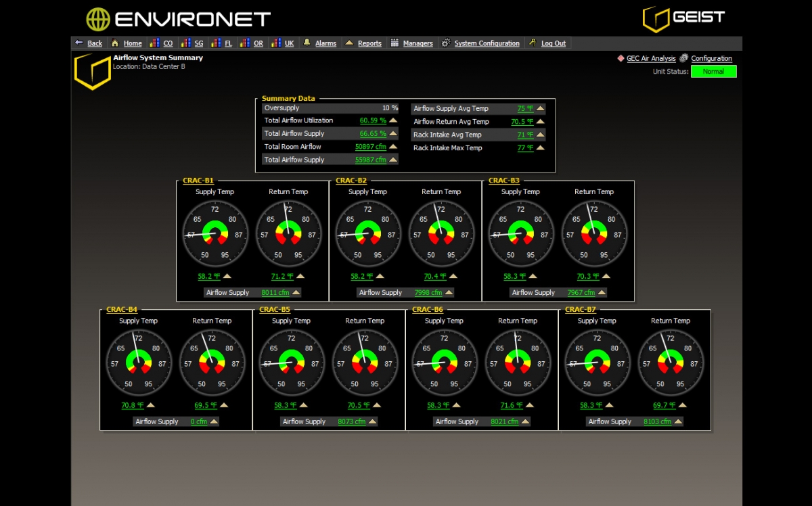Click triangle icon next to 7967 cfm
The height and width of the screenshot is (506, 812).
point(602,292)
